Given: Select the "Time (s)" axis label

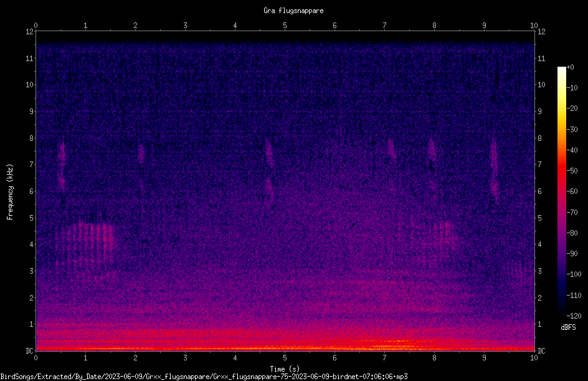Looking at the screenshot, I should click(285, 369).
